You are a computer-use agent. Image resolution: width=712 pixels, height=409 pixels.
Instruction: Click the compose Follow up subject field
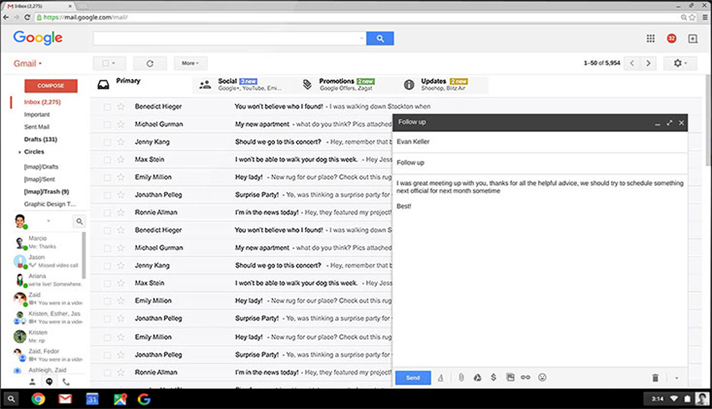pos(540,163)
